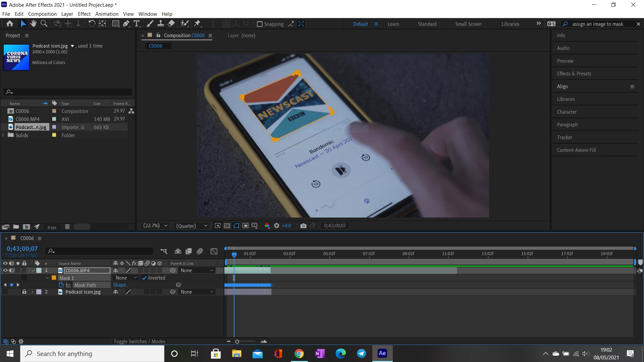
Task: Open the Animation menu
Action: point(107,14)
